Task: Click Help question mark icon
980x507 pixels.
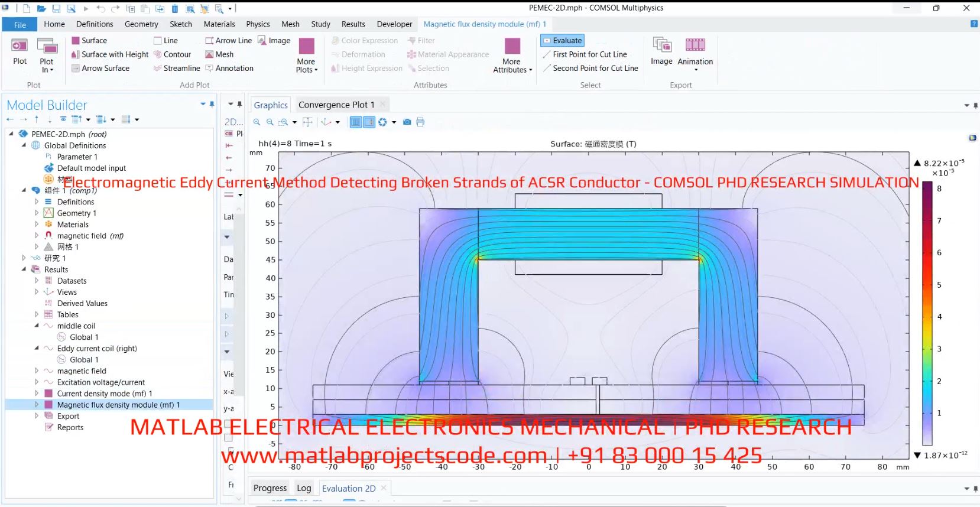Action: tap(973, 24)
